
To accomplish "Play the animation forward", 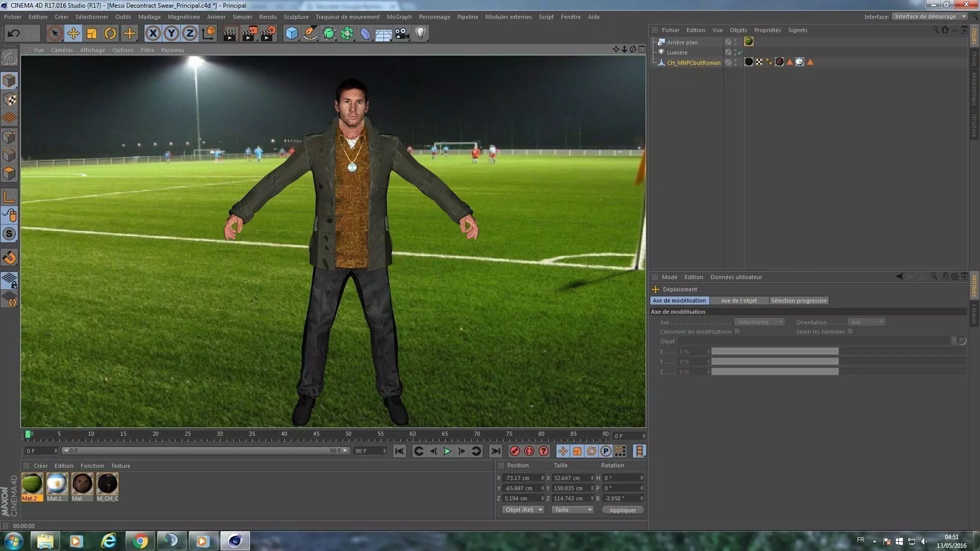I will (x=447, y=451).
